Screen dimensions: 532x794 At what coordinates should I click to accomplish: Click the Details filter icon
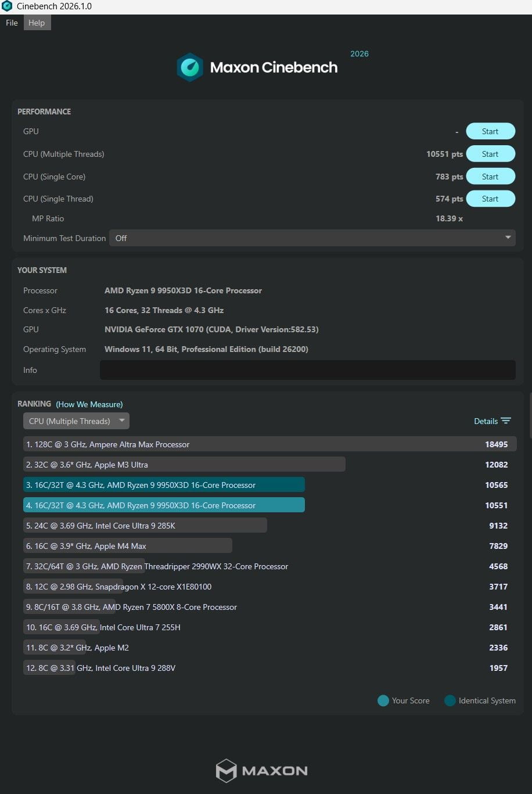tap(506, 421)
